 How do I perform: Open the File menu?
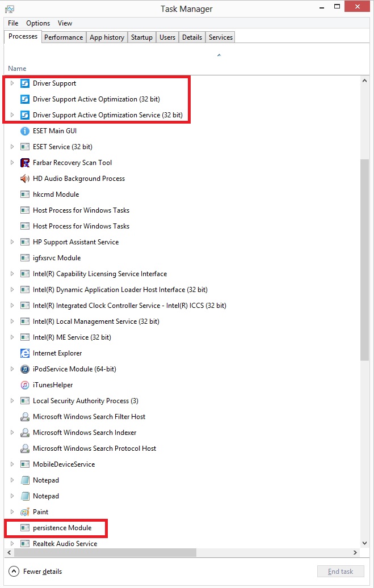coord(13,23)
